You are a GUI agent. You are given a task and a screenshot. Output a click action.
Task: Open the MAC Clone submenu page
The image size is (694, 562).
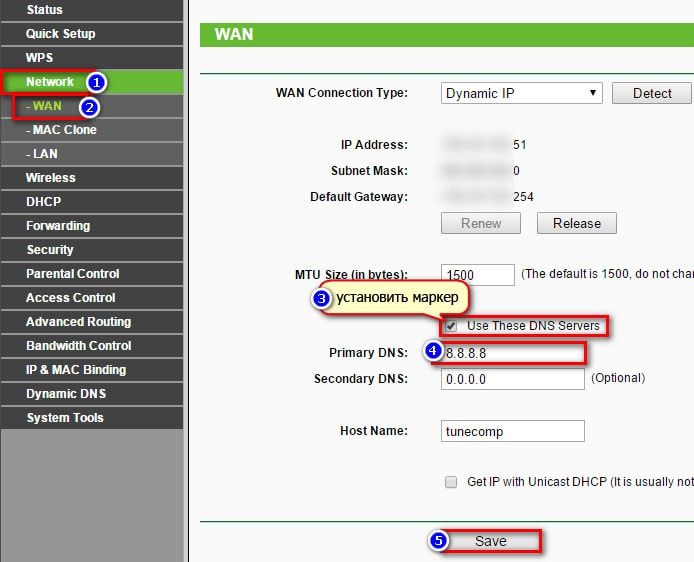(x=64, y=130)
